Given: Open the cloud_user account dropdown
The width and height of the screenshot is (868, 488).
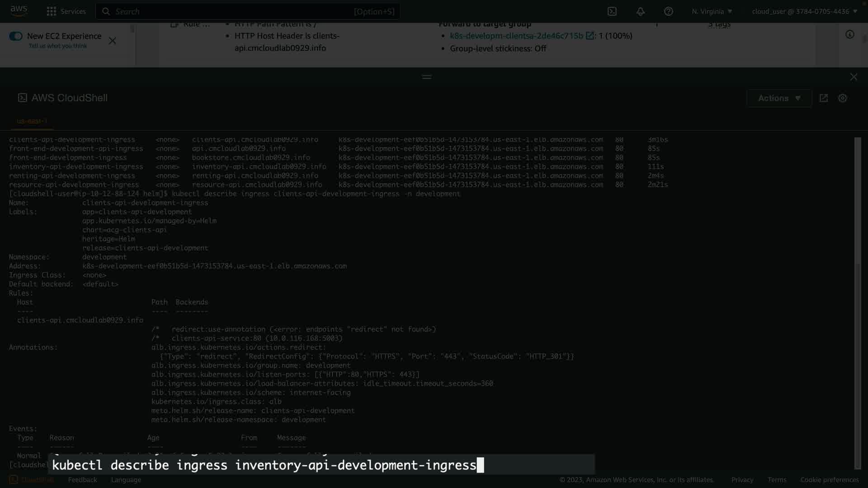Looking at the screenshot, I should point(804,11).
